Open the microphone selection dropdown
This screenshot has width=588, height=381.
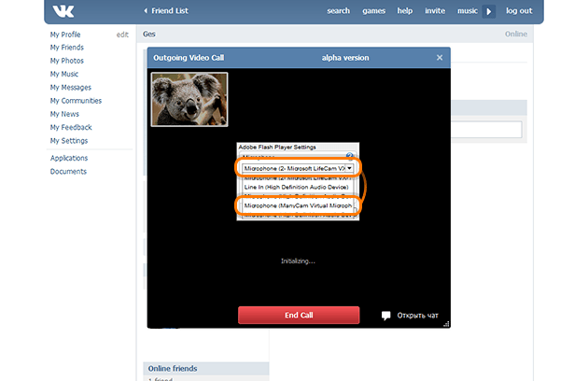coord(349,167)
